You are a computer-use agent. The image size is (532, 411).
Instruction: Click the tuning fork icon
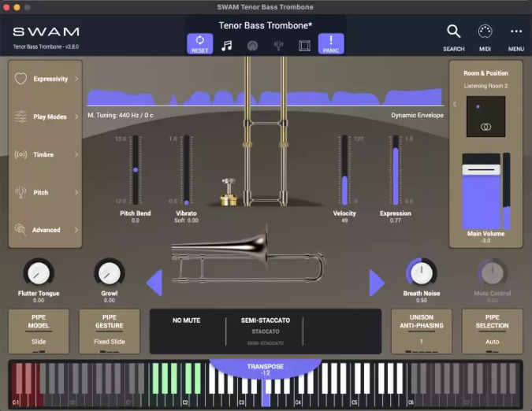(278, 45)
